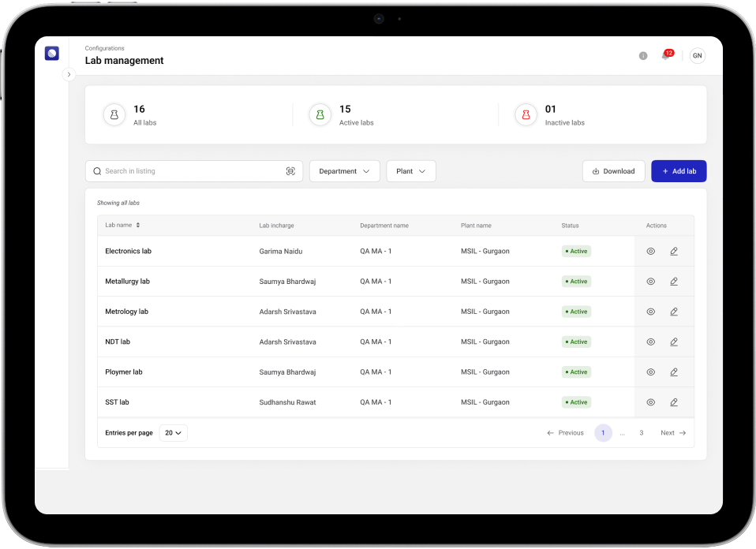
Task: Click the Search in listing field
Action: tap(189, 171)
